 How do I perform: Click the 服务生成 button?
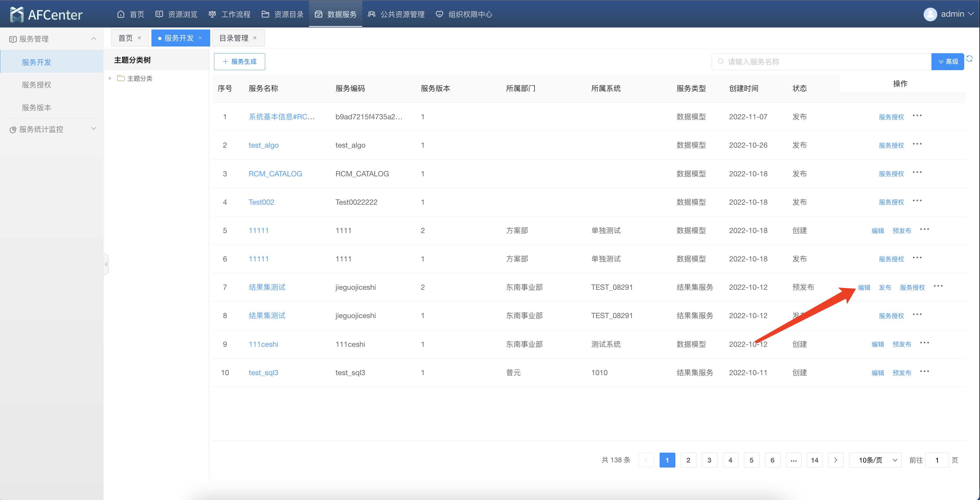point(239,62)
